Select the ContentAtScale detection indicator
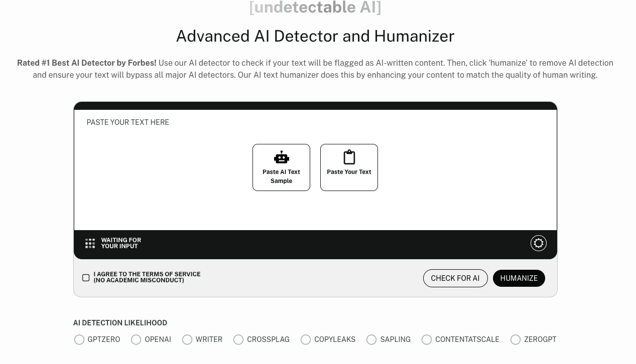The image size is (636, 364). point(427,339)
